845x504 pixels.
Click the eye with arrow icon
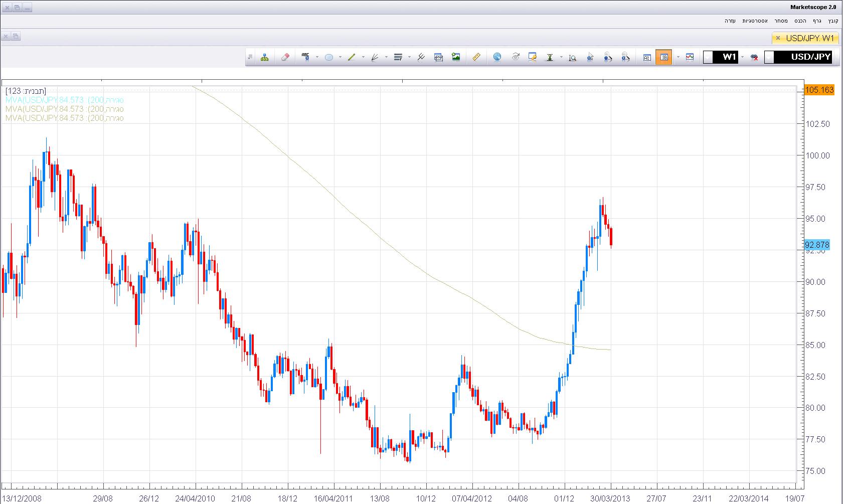pos(515,57)
